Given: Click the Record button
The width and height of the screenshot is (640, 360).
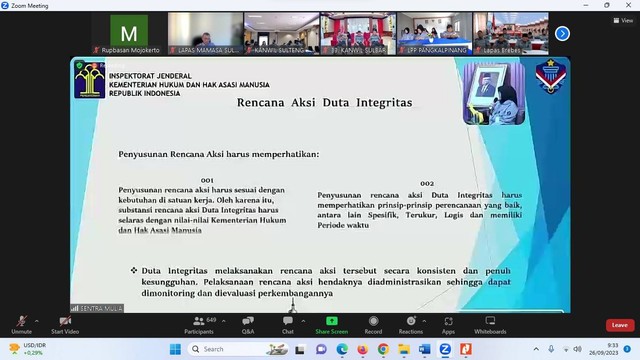Looking at the screenshot, I should (x=373, y=325).
